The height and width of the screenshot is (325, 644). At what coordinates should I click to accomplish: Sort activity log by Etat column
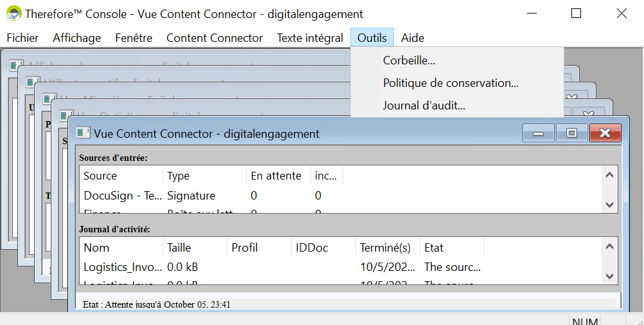pos(452,248)
